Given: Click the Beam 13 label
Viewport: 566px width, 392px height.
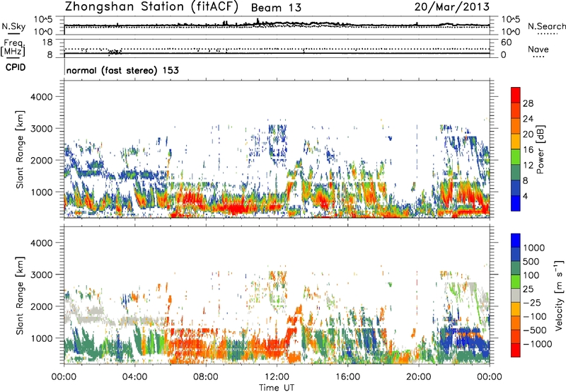Looking at the screenshot, I should point(276,8).
